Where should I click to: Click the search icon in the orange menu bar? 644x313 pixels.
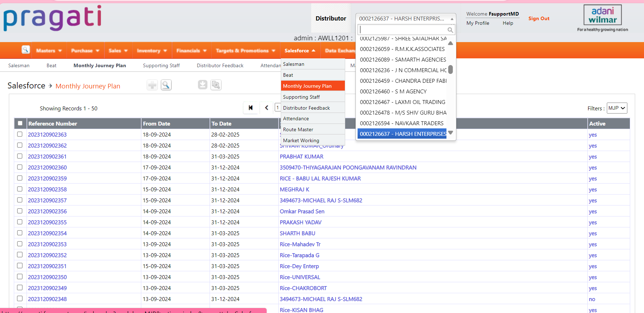point(26,50)
